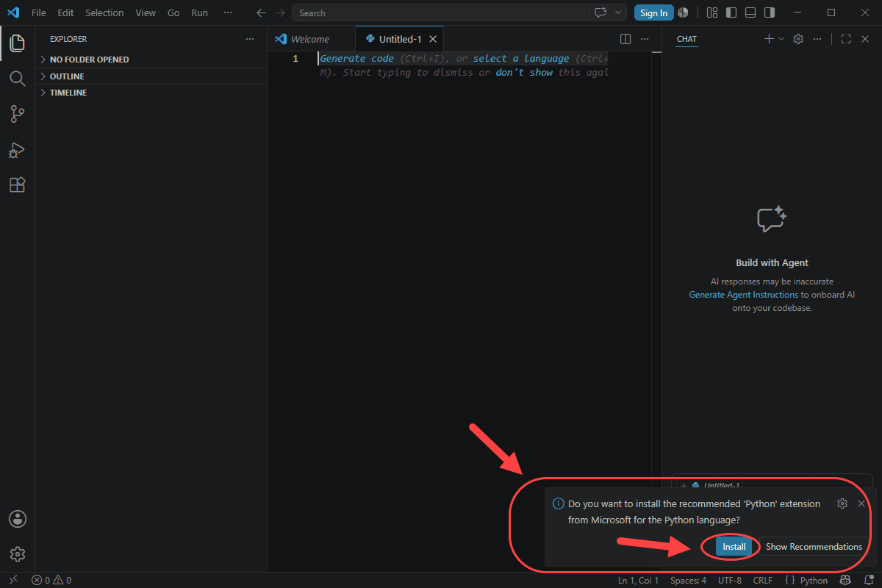Open the Extensions view

(x=17, y=185)
